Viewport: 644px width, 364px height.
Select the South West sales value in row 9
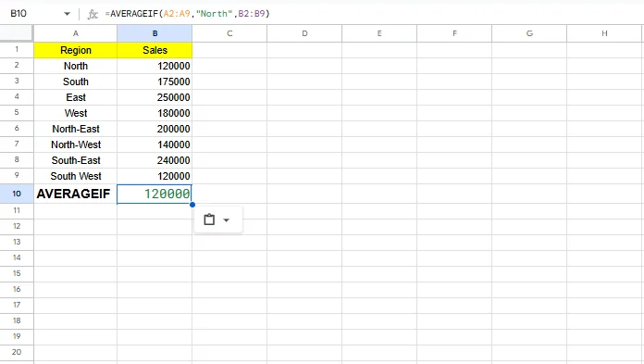click(155, 176)
